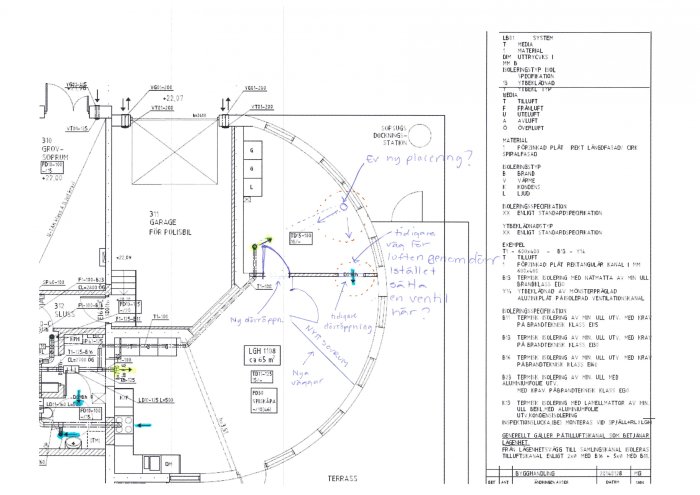Click the box marked G at the top

tap(252, 150)
